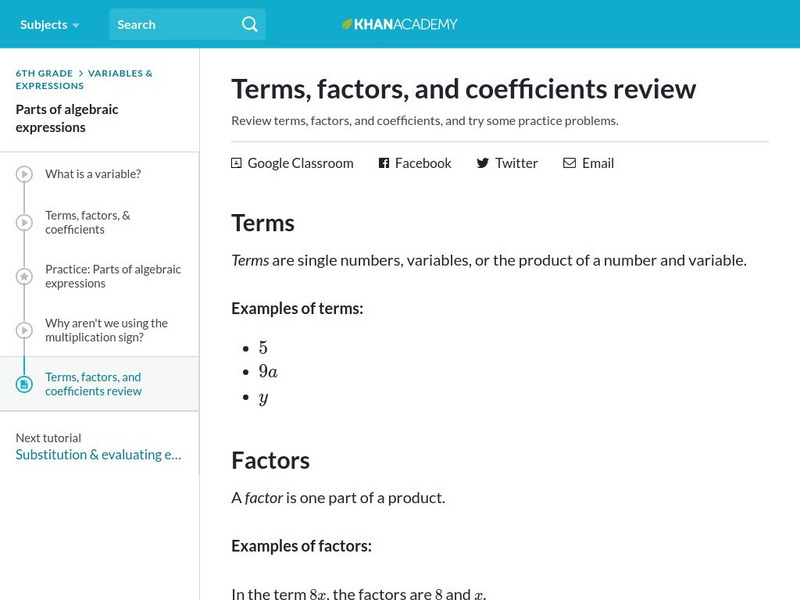Click the Facebook share icon
Image resolution: width=800 pixels, height=600 pixels.
[x=384, y=163]
